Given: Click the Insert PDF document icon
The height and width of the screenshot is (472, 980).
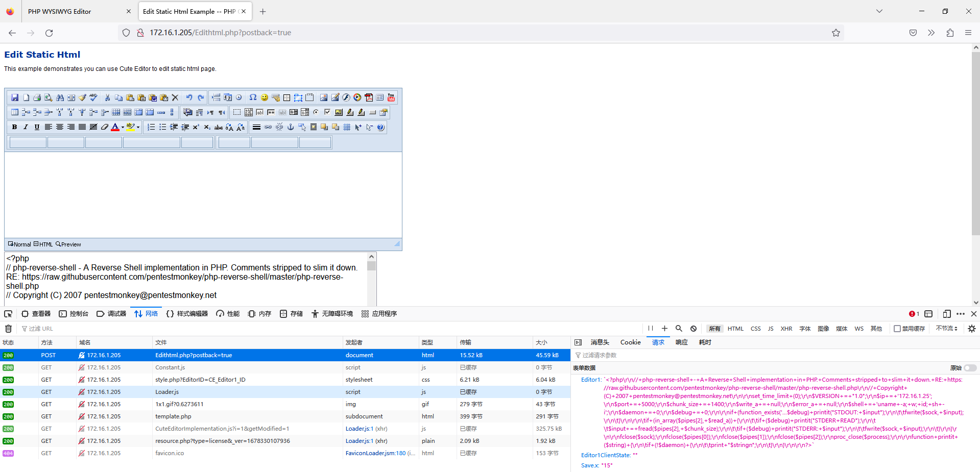Looking at the screenshot, I should pyautogui.click(x=369, y=97).
